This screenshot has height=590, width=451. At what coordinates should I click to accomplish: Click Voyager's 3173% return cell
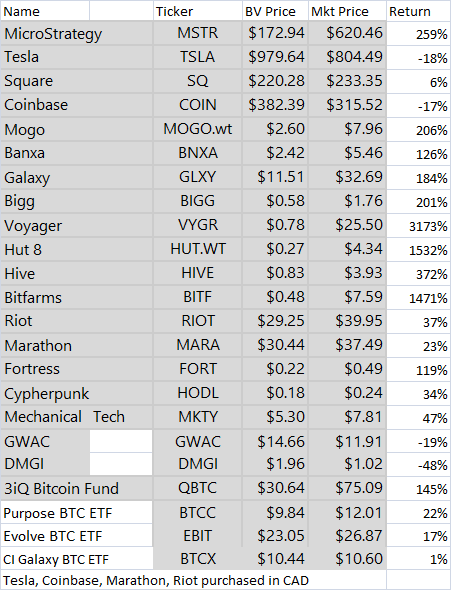click(x=419, y=225)
